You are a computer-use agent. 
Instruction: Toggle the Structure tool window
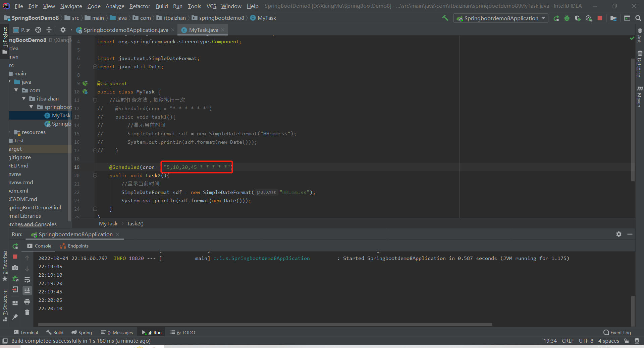coord(5,306)
